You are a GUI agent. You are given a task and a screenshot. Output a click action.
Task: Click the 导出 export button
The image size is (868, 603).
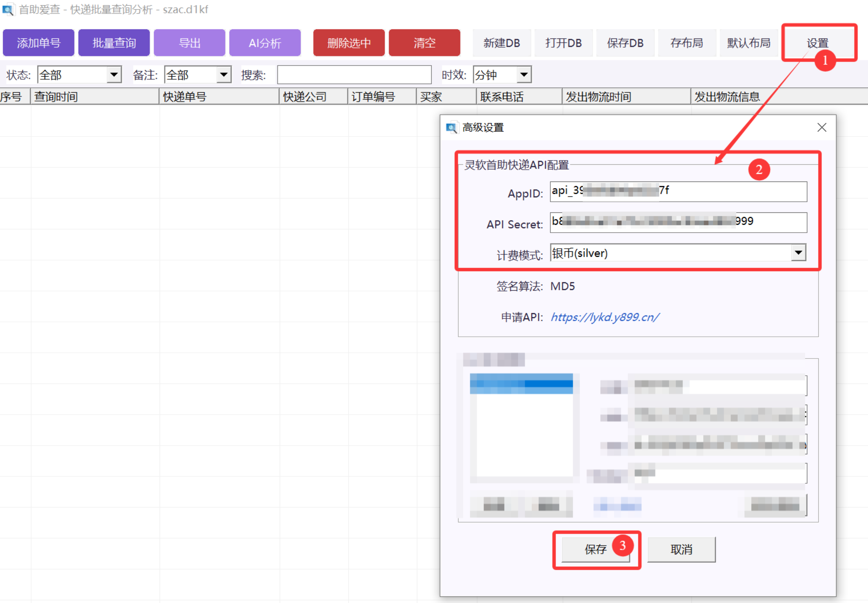pyautogui.click(x=189, y=43)
